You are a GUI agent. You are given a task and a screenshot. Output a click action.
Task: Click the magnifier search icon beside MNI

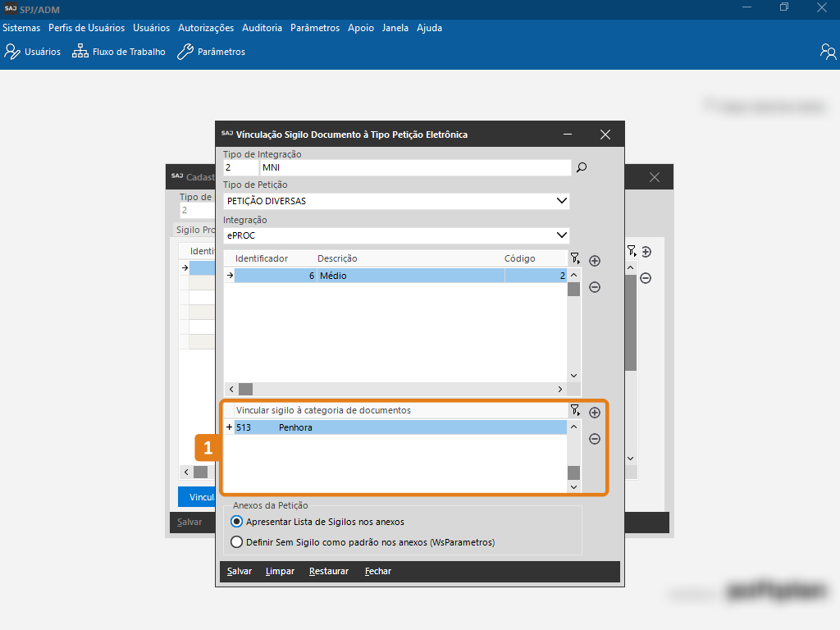(582, 167)
